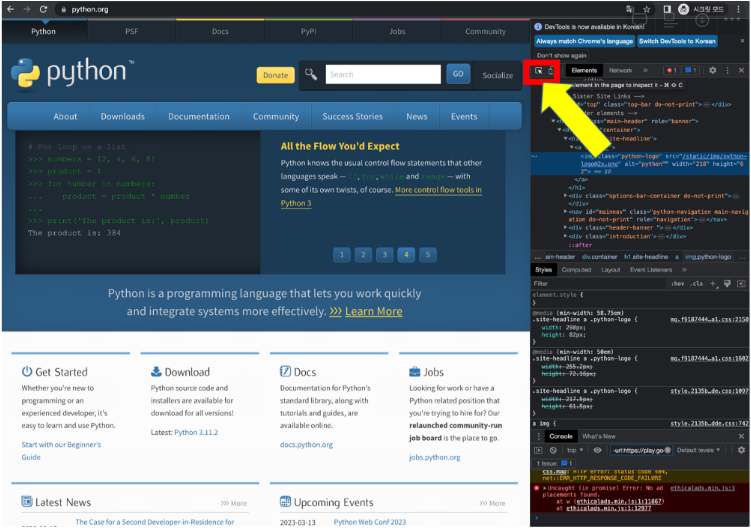
Task: Bookmark this page with the star icon
Action: (647, 9)
